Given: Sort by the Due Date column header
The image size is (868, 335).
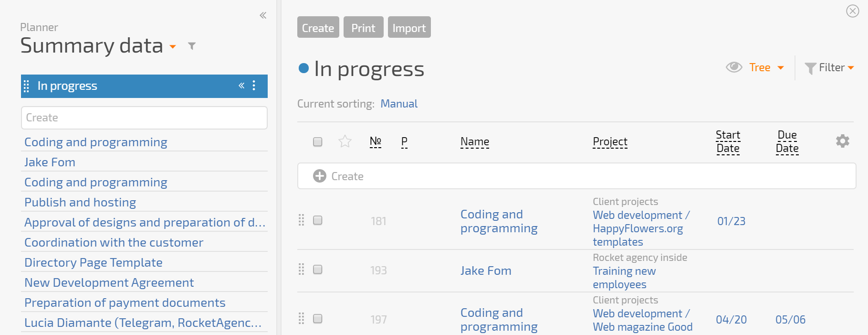Looking at the screenshot, I should click(x=787, y=141).
